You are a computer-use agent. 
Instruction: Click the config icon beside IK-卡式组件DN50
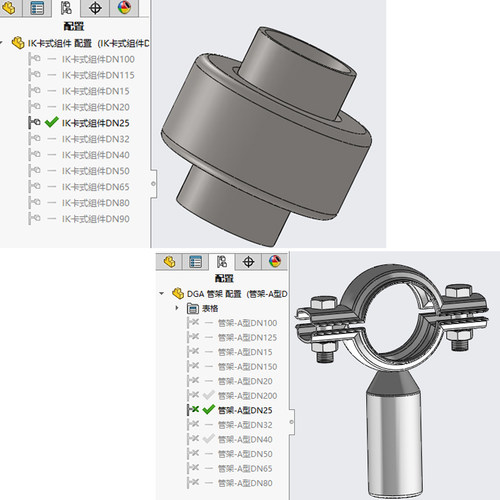click(34, 171)
